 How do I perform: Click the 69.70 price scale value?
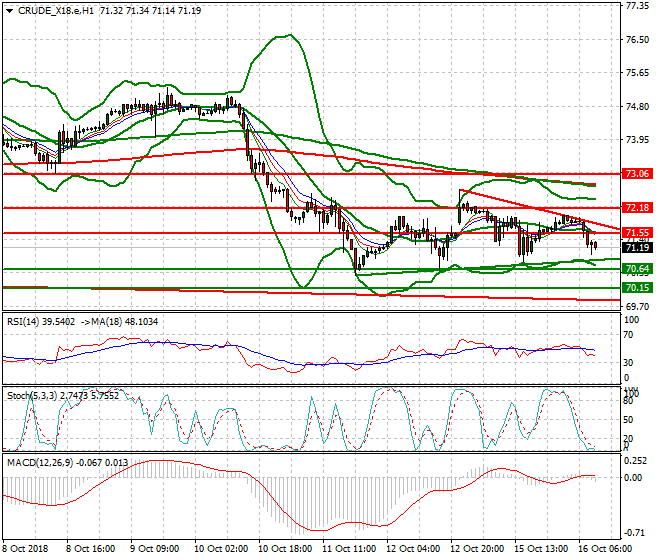click(637, 307)
